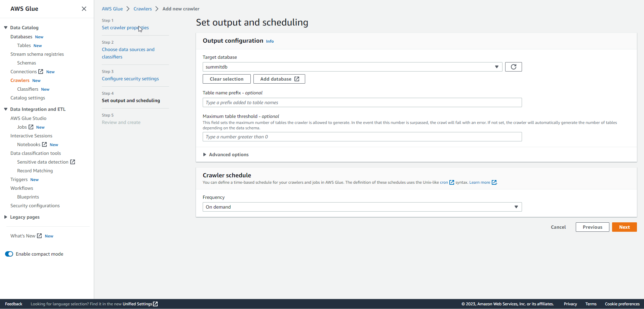Collapse Data Integration and ETL section
This screenshot has height=309, width=644.
[x=6, y=109]
